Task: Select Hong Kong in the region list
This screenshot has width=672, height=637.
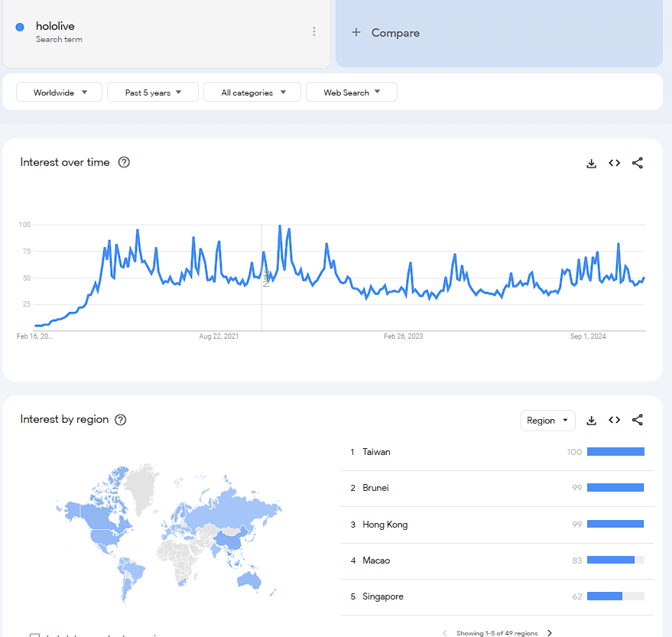Action: tap(497, 525)
